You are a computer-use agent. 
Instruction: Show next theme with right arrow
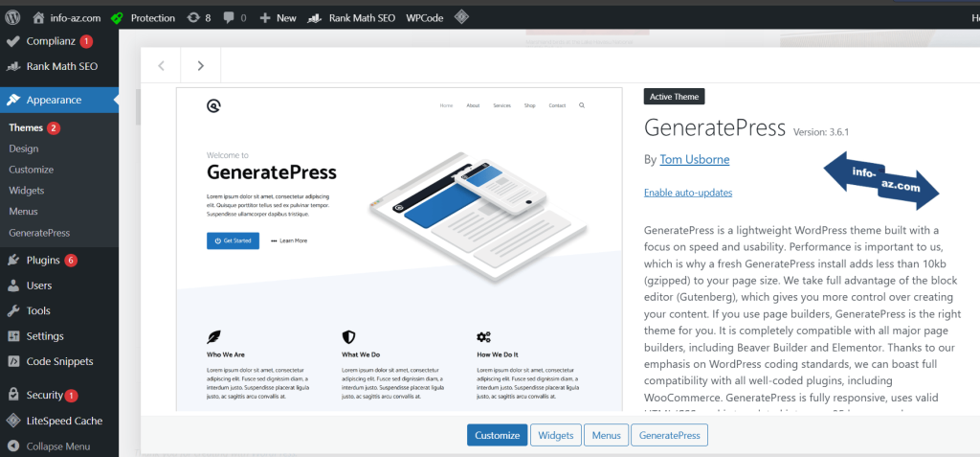click(x=201, y=65)
